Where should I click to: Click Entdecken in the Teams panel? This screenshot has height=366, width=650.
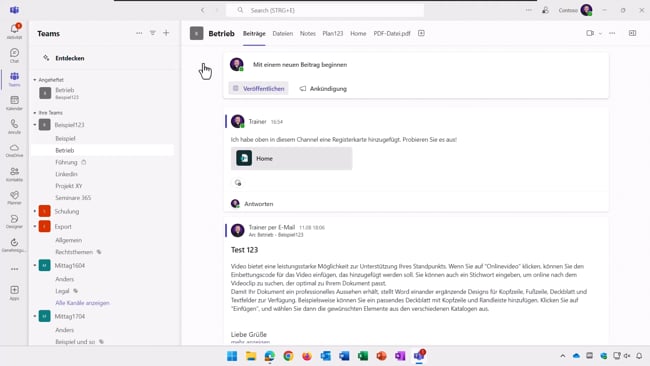coord(70,58)
